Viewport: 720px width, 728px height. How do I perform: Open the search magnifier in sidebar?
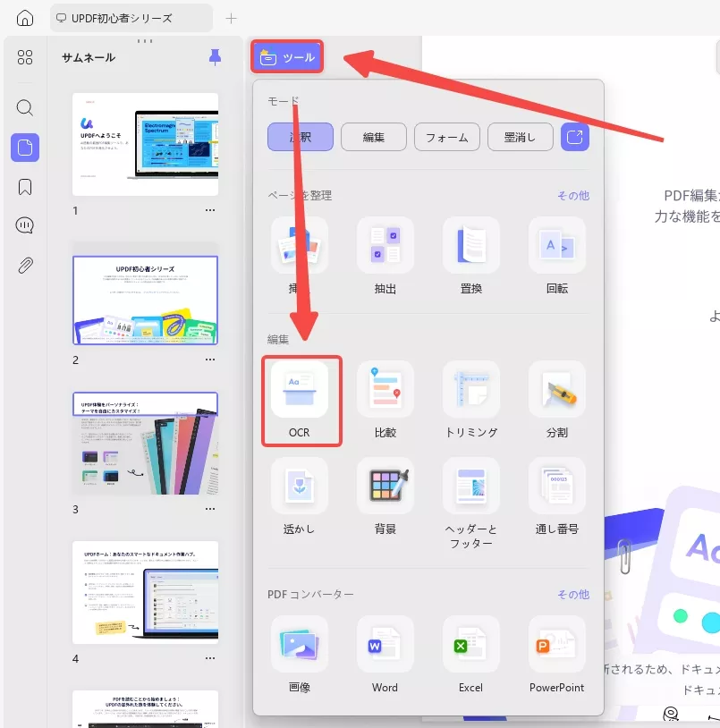coord(25,107)
